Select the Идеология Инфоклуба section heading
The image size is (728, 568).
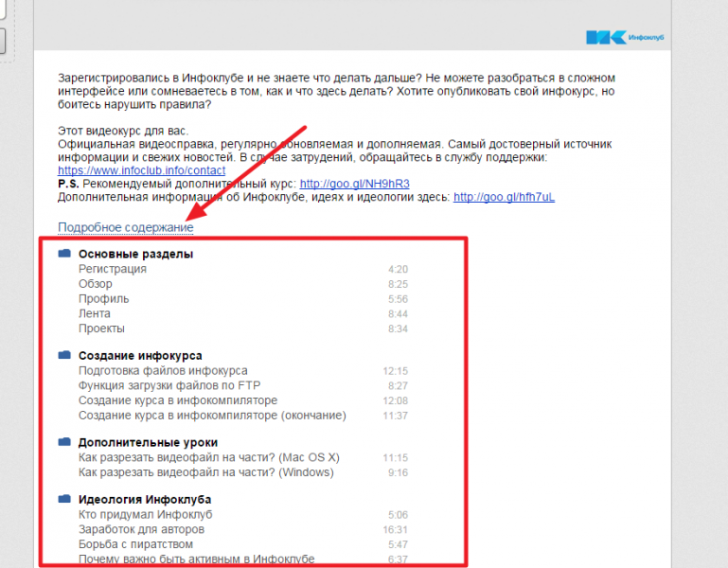coord(145,500)
